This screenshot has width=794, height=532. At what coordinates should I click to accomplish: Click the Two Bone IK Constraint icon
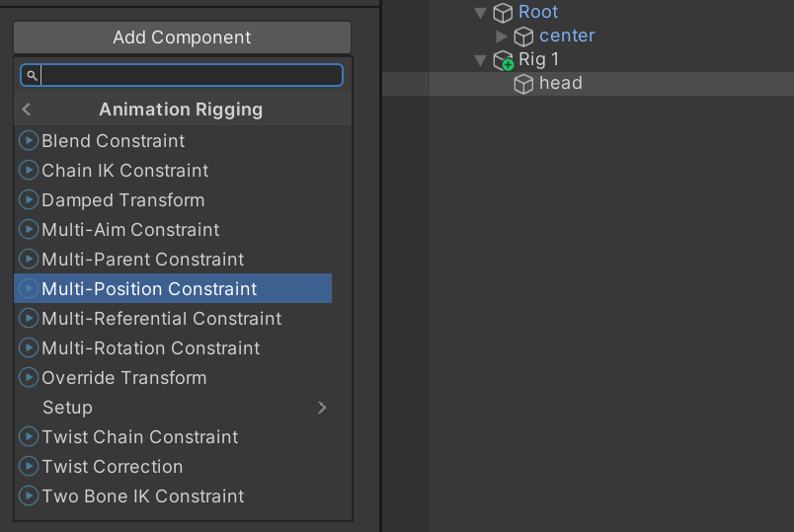click(29, 496)
